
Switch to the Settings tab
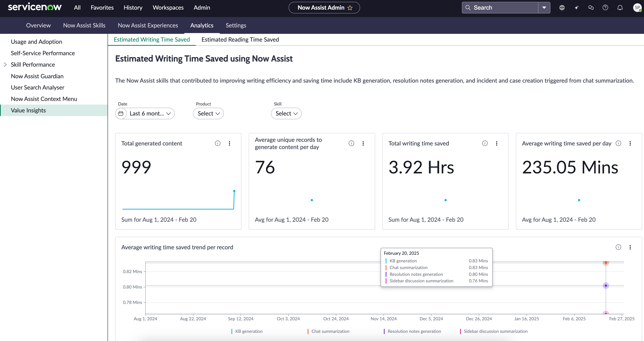[x=236, y=25]
